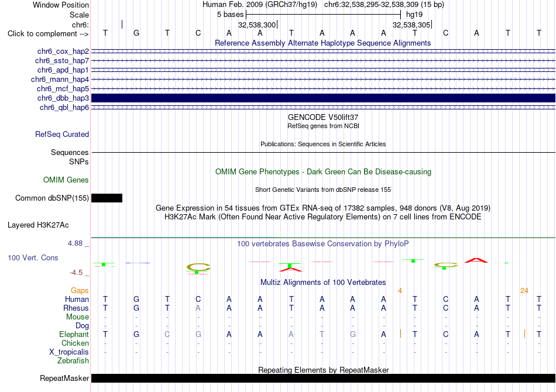Click the Window Position label
Screen dimensions: 556x392
tap(61, 5)
